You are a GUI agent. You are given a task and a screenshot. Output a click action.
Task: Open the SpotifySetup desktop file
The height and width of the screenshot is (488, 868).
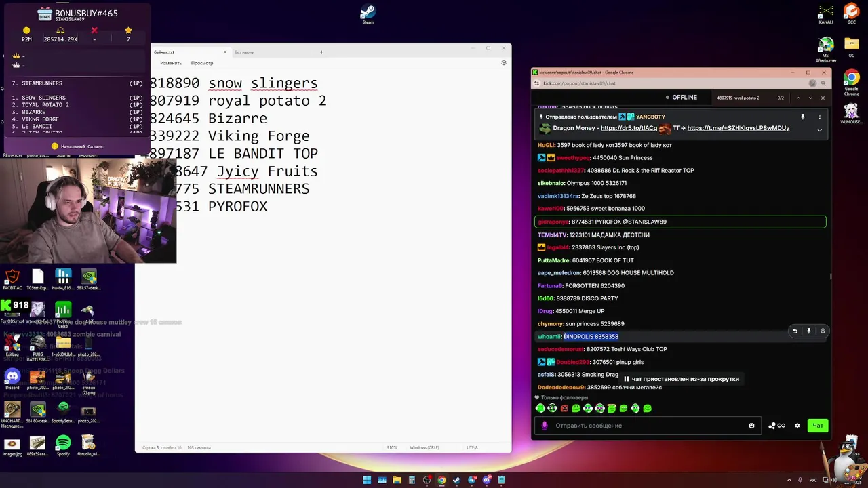63,411
